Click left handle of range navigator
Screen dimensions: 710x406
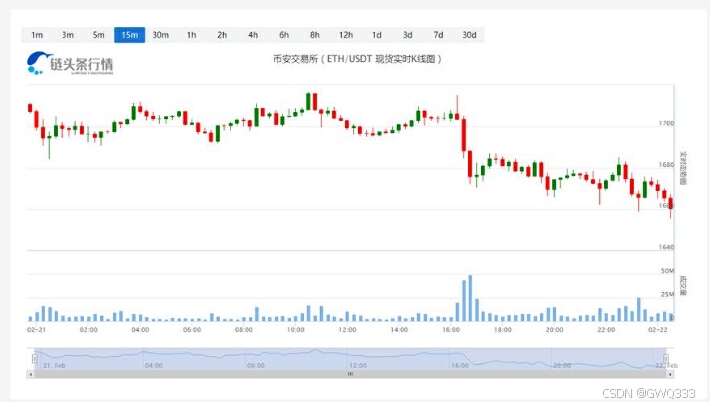(34, 359)
